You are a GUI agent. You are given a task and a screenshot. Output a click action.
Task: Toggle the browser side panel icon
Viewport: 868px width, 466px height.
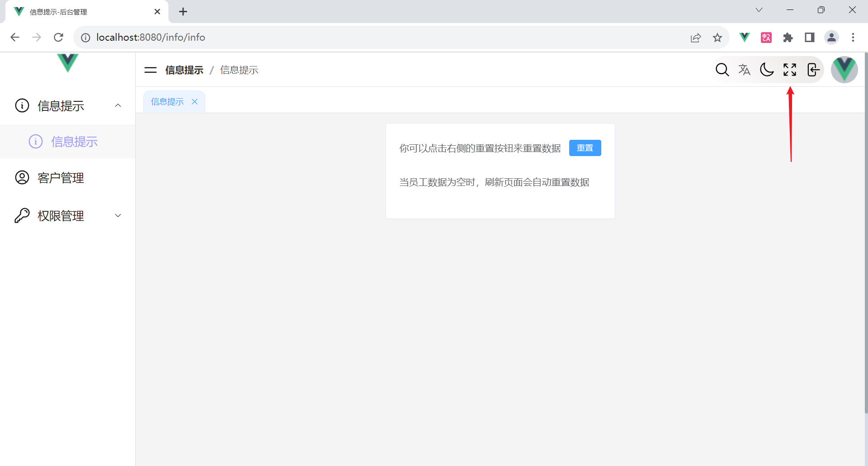[810, 38]
